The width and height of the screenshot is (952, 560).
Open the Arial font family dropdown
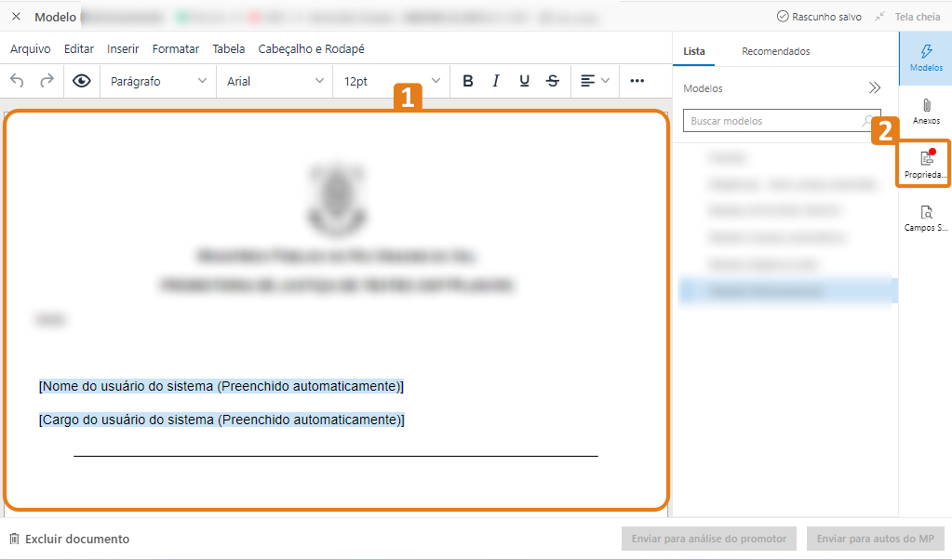(x=275, y=81)
